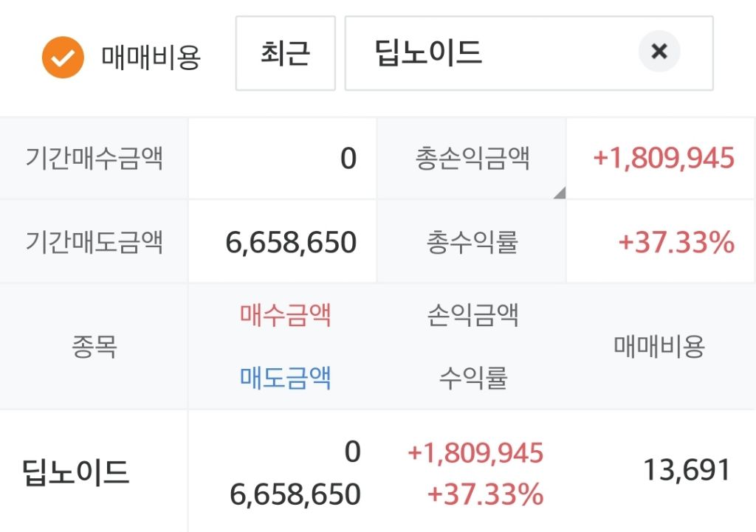Click the 수익률 column header
The image size is (756, 532).
[473, 377]
